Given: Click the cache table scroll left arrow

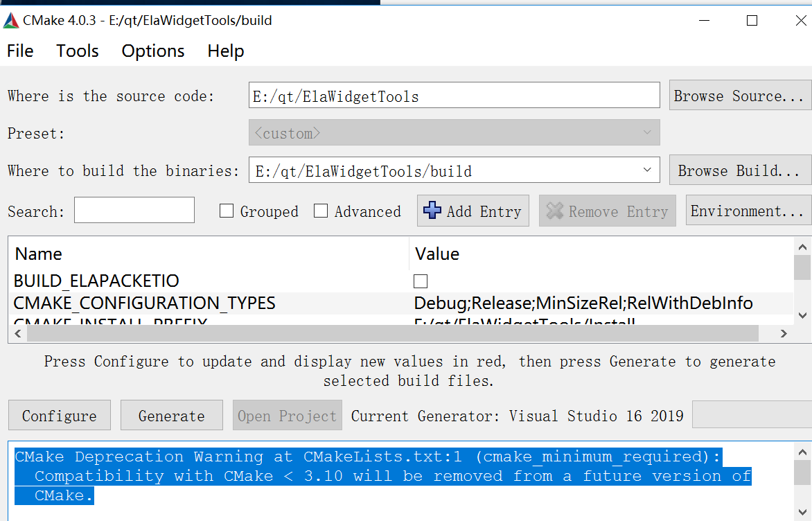Looking at the screenshot, I should pyautogui.click(x=17, y=333).
